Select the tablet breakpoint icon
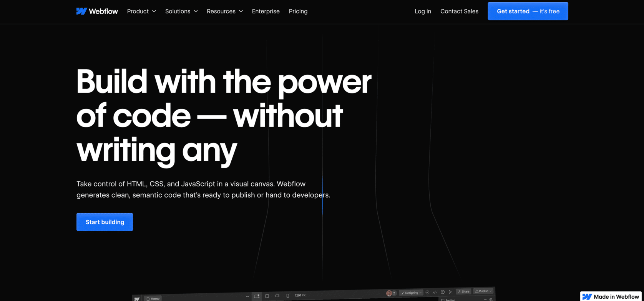644x301 pixels. click(x=267, y=296)
